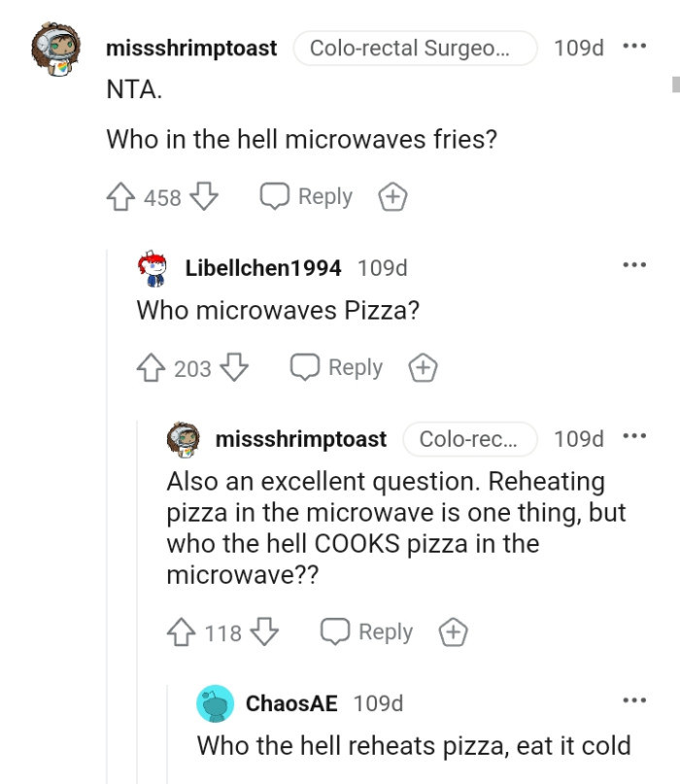
Task: Open the overflow menu on missshrimptoast's top comment
Action: click(x=636, y=46)
